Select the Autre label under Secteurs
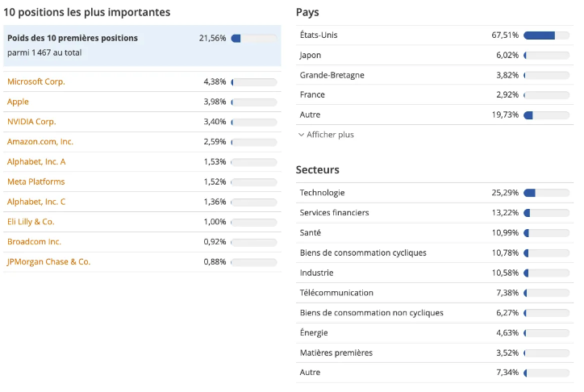 310,373
